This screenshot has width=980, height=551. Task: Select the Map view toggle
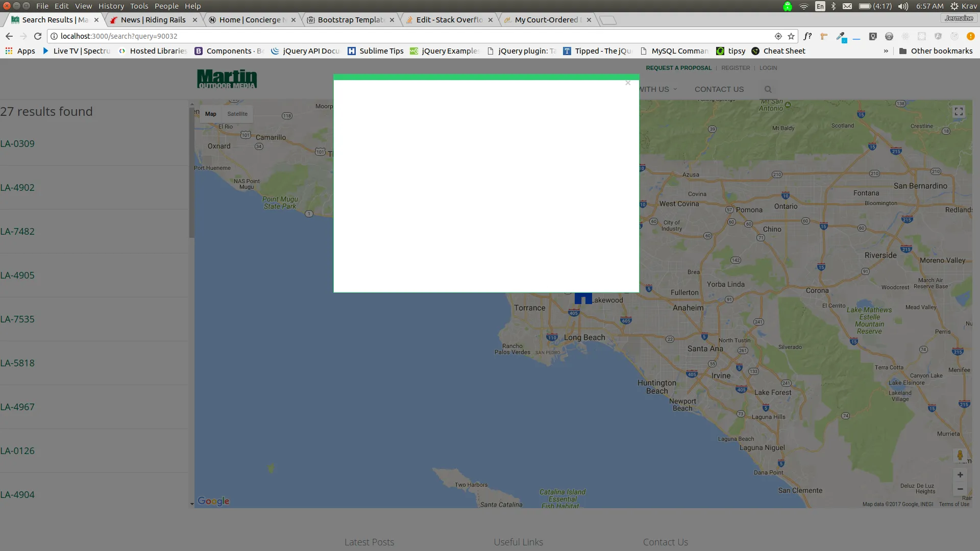tap(211, 114)
